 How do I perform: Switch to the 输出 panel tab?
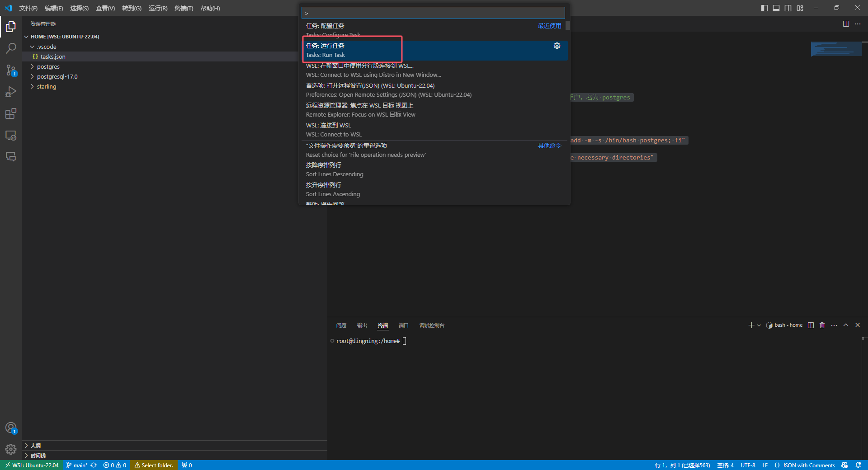[362, 325]
